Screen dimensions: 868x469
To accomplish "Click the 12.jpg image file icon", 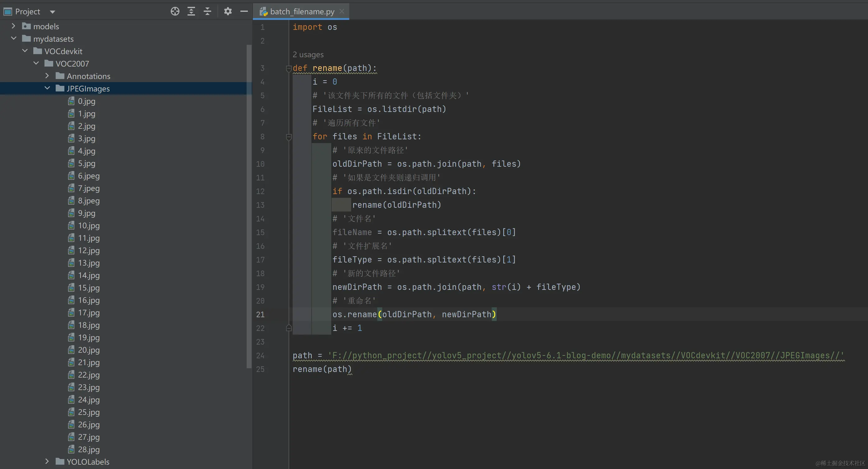I will pyautogui.click(x=71, y=251).
